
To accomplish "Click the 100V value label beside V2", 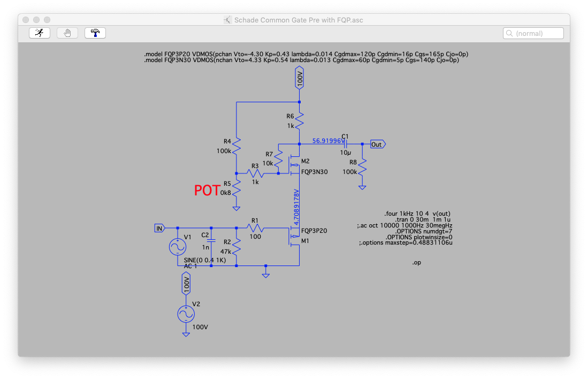I will pyautogui.click(x=200, y=327).
